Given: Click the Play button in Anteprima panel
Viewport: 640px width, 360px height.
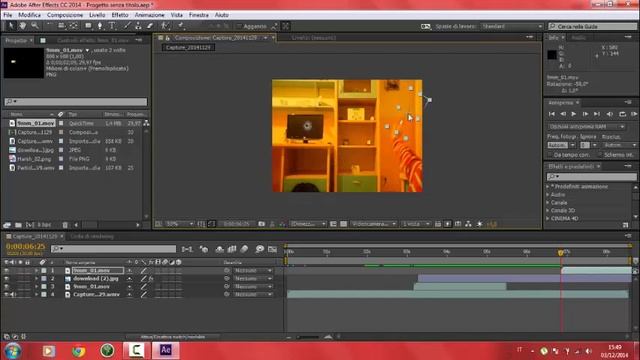Looking at the screenshot, I should pyautogui.click(x=573, y=114).
